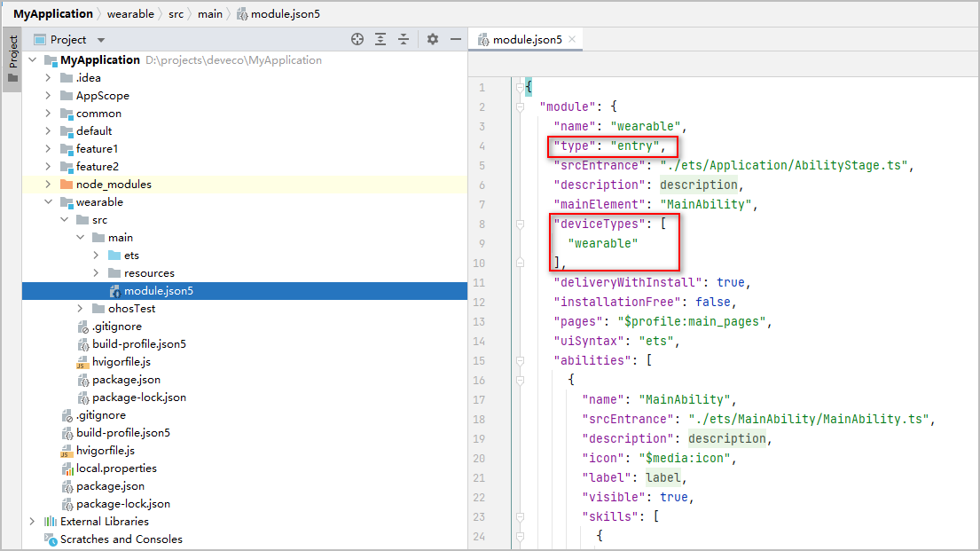Expand the AppScope folder
The image size is (980, 551).
48,96
